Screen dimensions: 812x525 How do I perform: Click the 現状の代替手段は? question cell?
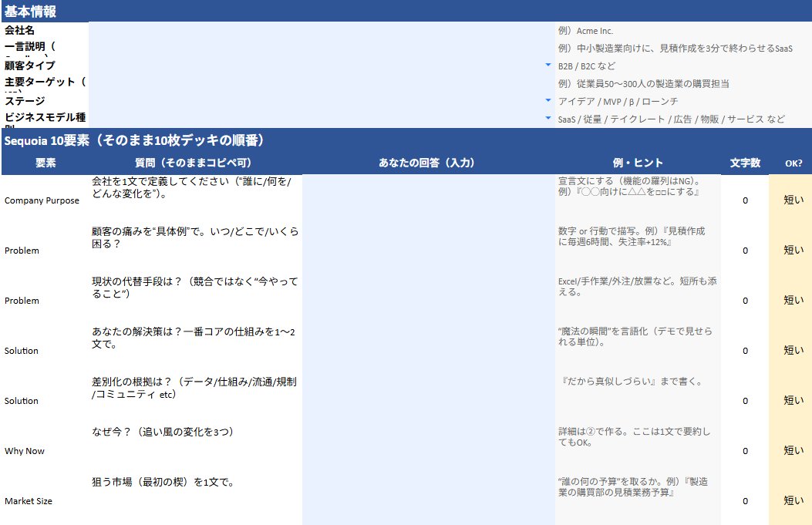tap(195, 301)
